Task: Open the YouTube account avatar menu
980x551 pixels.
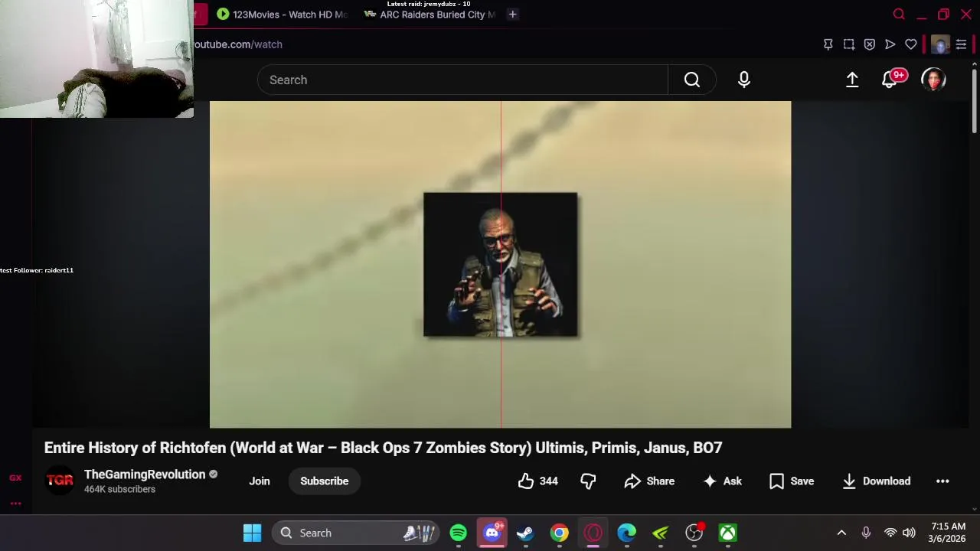Action: pyautogui.click(x=933, y=80)
